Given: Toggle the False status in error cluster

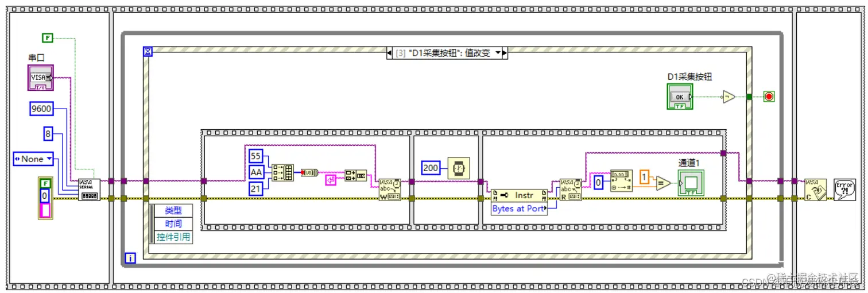Looking at the screenshot, I should point(45,184).
